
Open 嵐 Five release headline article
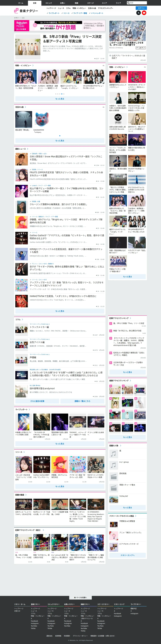tap(72, 39)
